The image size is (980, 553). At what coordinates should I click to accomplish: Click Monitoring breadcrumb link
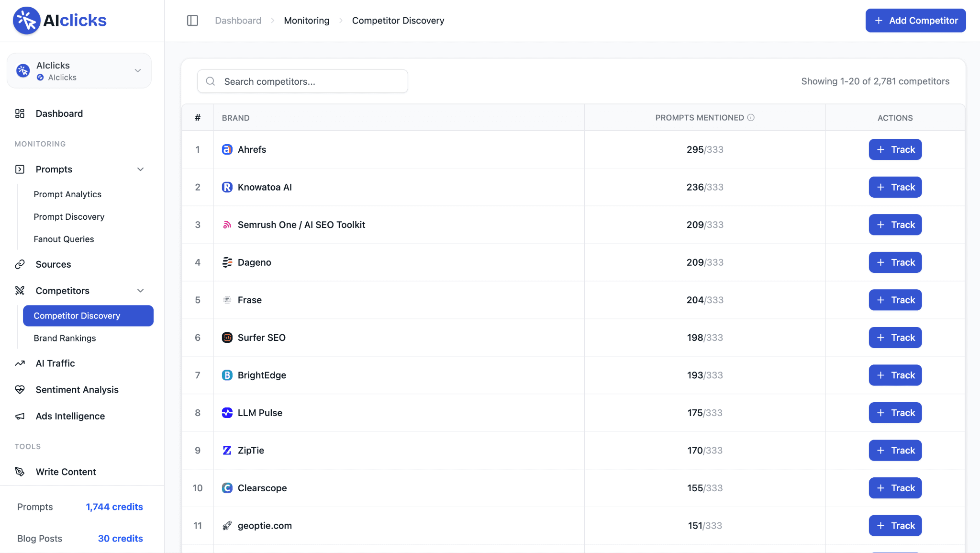click(x=307, y=21)
